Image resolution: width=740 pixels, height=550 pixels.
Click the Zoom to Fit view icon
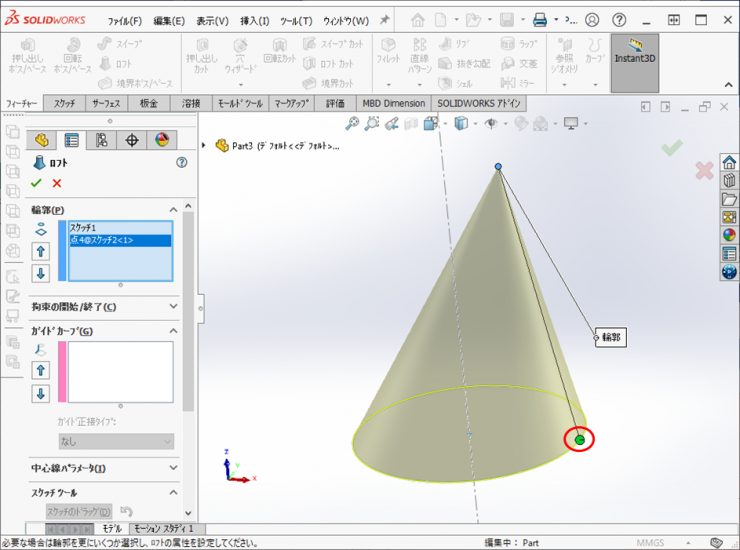352,123
